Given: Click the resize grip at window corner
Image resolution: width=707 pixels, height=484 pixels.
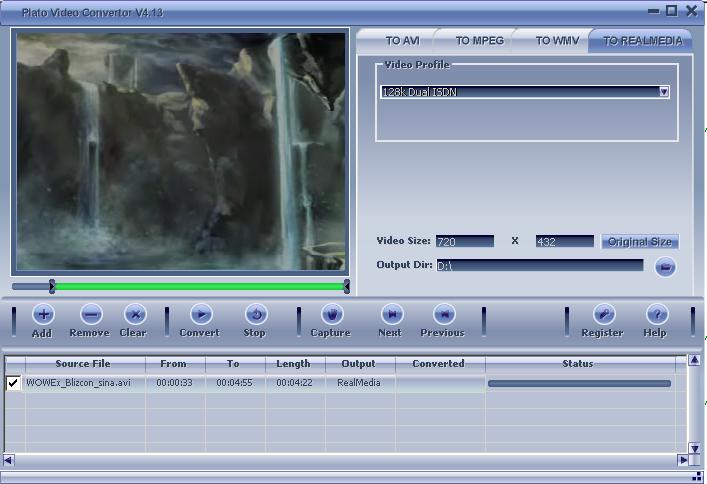Looking at the screenshot, I should (697, 476).
